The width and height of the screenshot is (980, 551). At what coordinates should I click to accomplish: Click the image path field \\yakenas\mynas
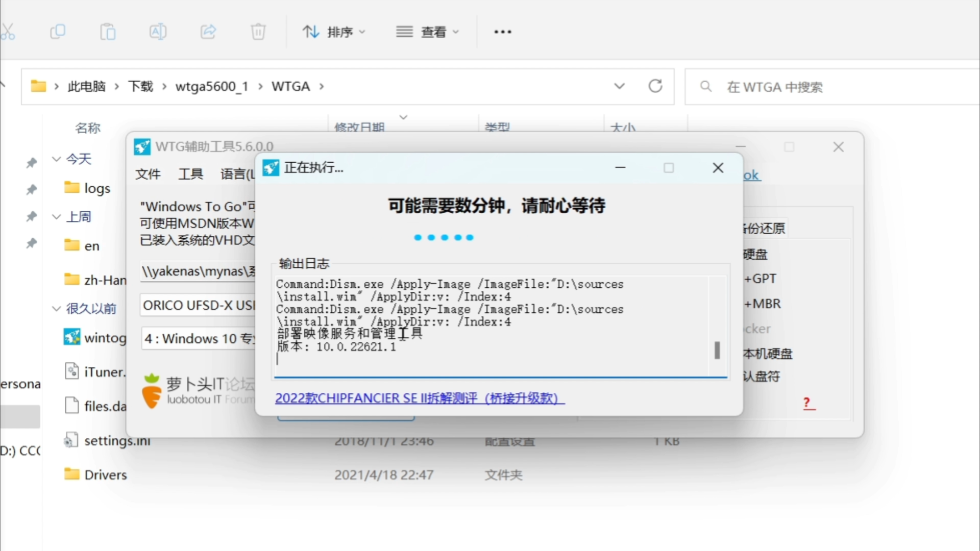pyautogui.click(x=198, y=271)
